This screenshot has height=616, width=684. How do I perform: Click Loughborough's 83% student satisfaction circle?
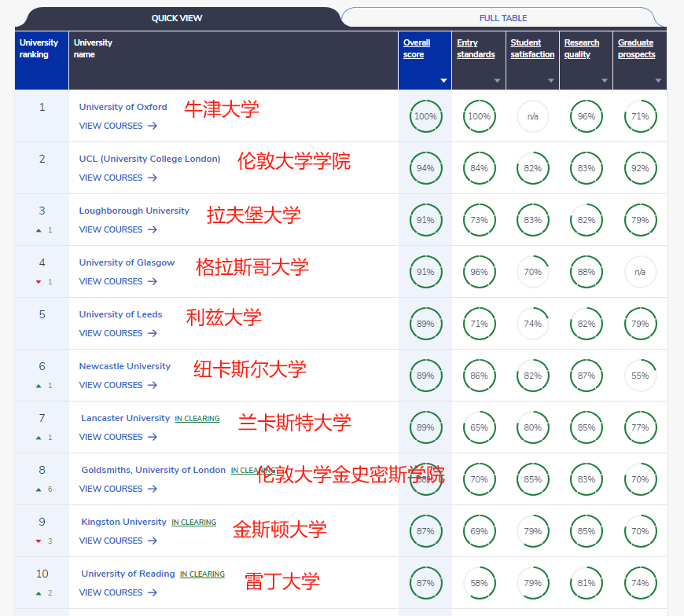tap(532, 220)
